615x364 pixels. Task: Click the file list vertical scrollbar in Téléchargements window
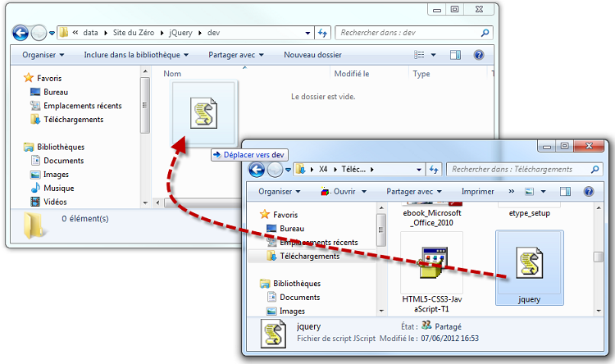click(599, 256)
